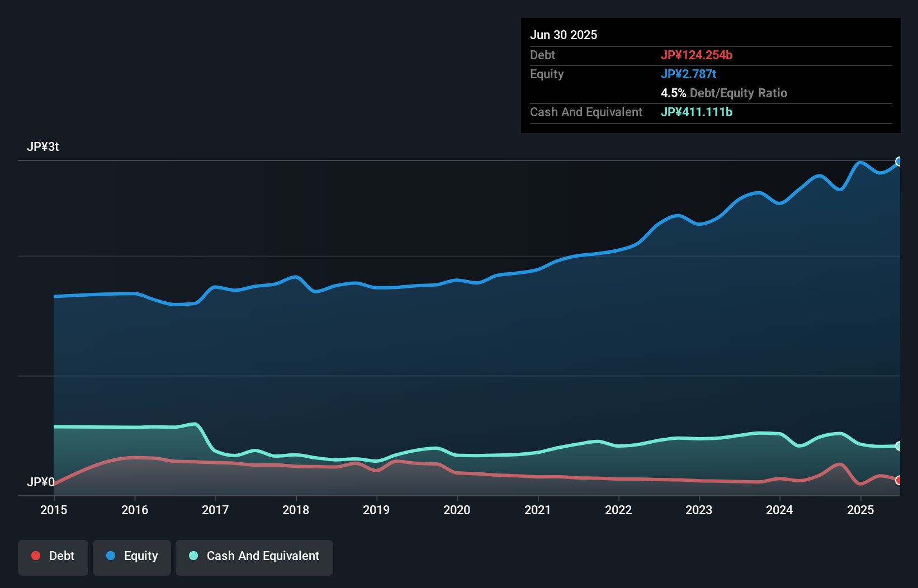Viewport: 918px width, 588px height.
Task: Toggle the Equity series in the legend
Action: click(132, 556)
